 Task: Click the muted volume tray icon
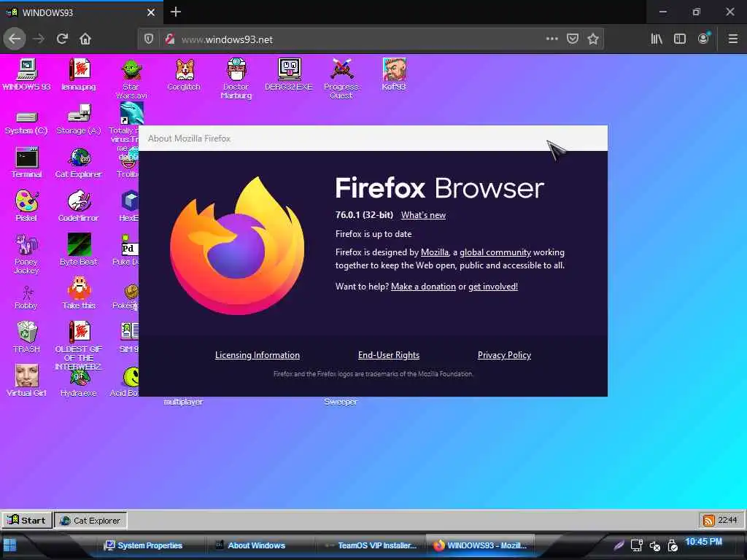tap(654, 545)
